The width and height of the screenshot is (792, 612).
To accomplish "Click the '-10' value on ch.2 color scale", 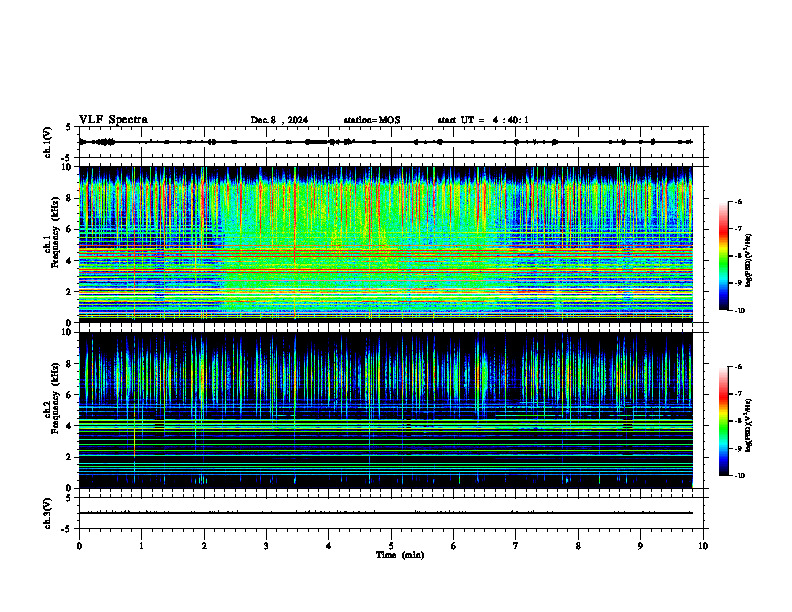I will (x=739, y=476).
